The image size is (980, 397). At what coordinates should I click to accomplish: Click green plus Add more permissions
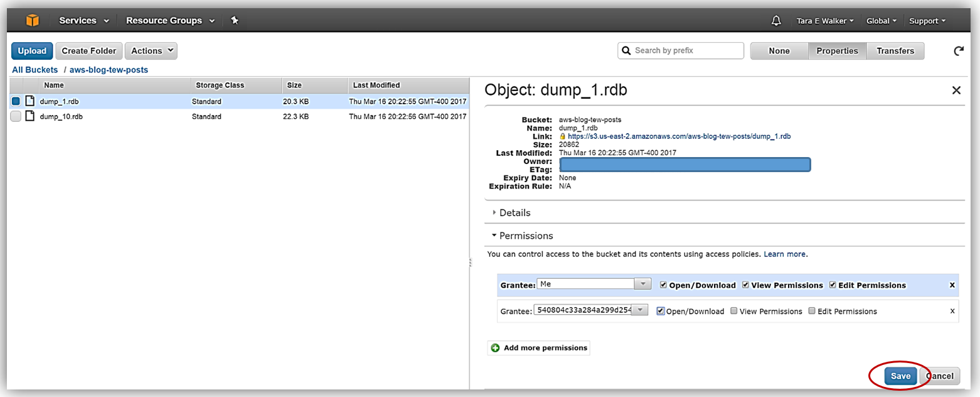(495, 348)
